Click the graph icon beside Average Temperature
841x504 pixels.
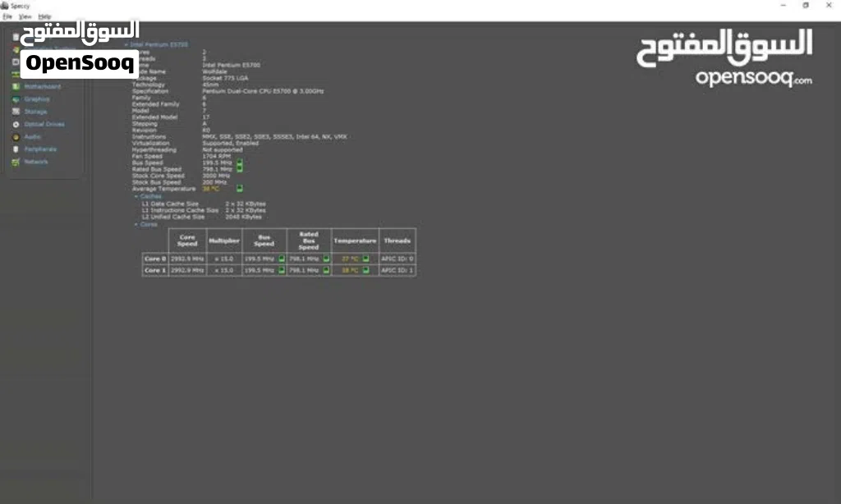pos(240,188)
